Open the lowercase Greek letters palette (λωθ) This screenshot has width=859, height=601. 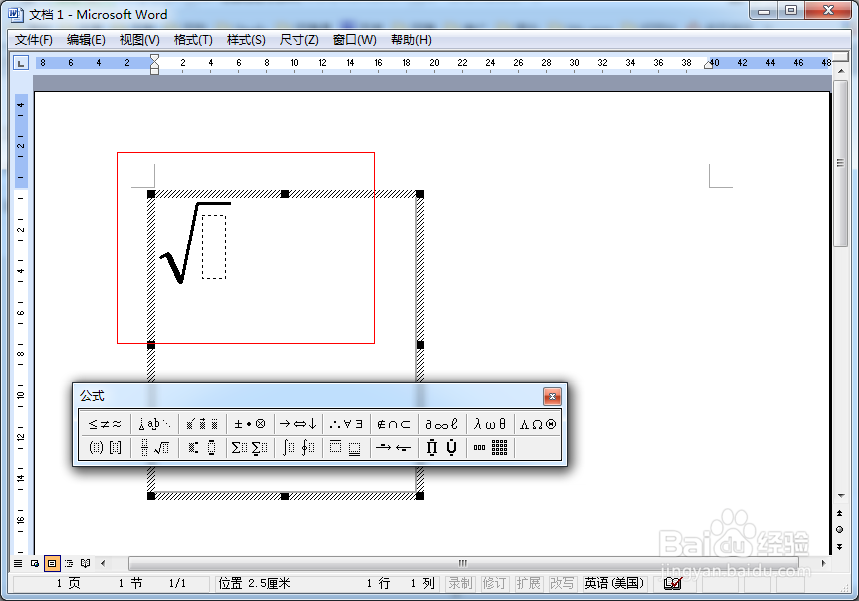[x=490, y=424]
